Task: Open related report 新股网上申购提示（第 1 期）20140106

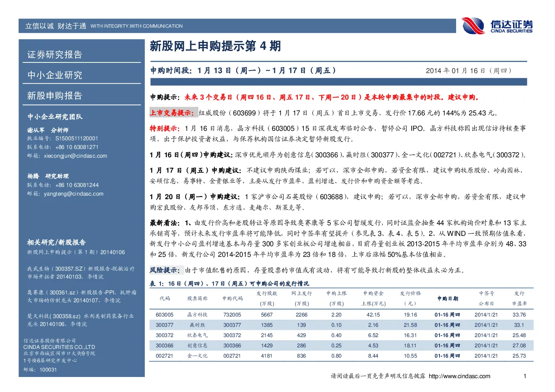Action: [76, 252]
